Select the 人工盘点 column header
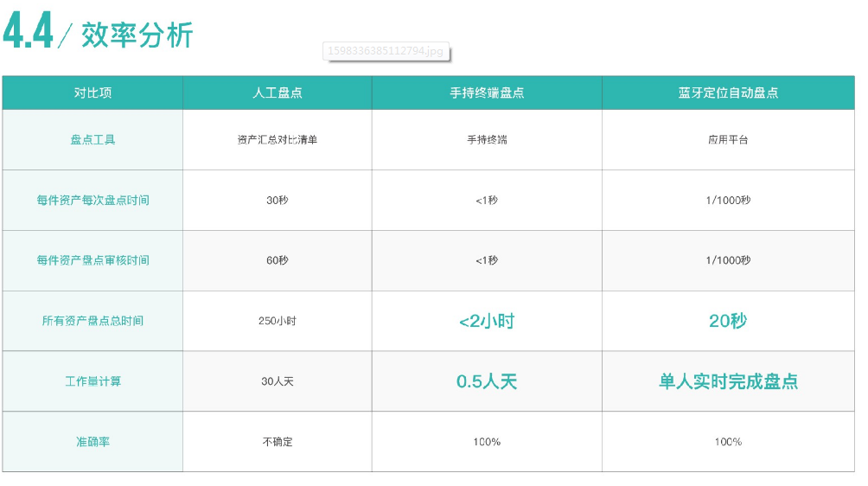868x486 pixels. pos(278,93)
